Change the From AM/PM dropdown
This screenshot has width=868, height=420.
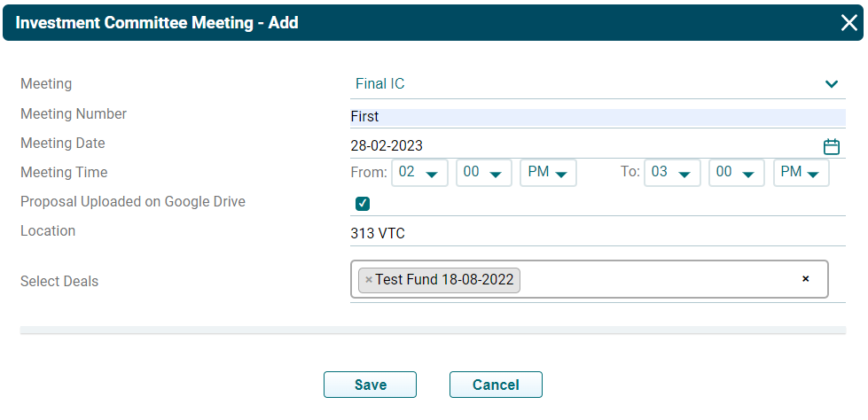(x=548, y=173)
